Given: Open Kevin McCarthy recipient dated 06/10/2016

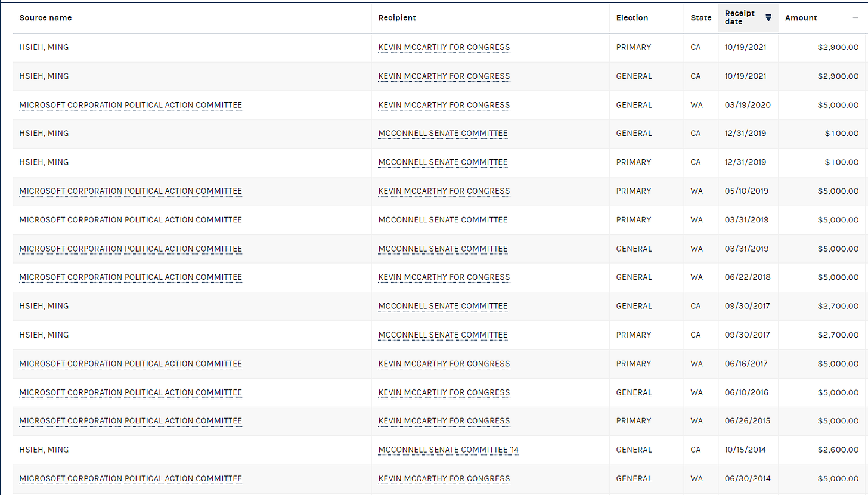Looking at the screenshot, I should tap(444, 392).
